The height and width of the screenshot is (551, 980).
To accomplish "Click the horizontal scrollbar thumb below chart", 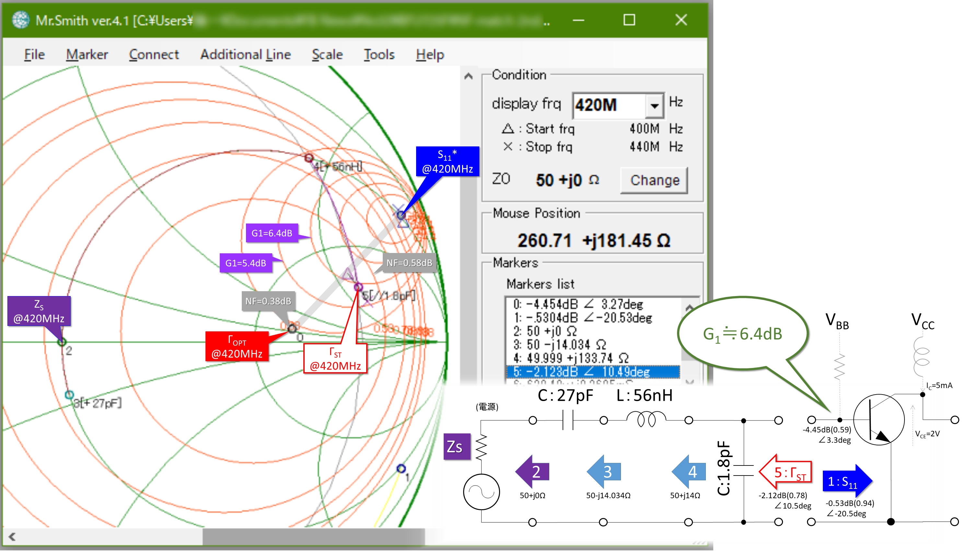I will [313, 536].
